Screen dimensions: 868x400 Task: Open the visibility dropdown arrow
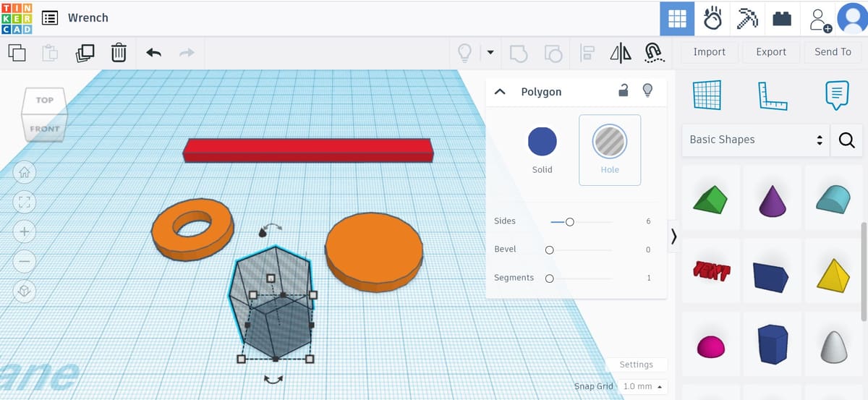pos(490,52)
